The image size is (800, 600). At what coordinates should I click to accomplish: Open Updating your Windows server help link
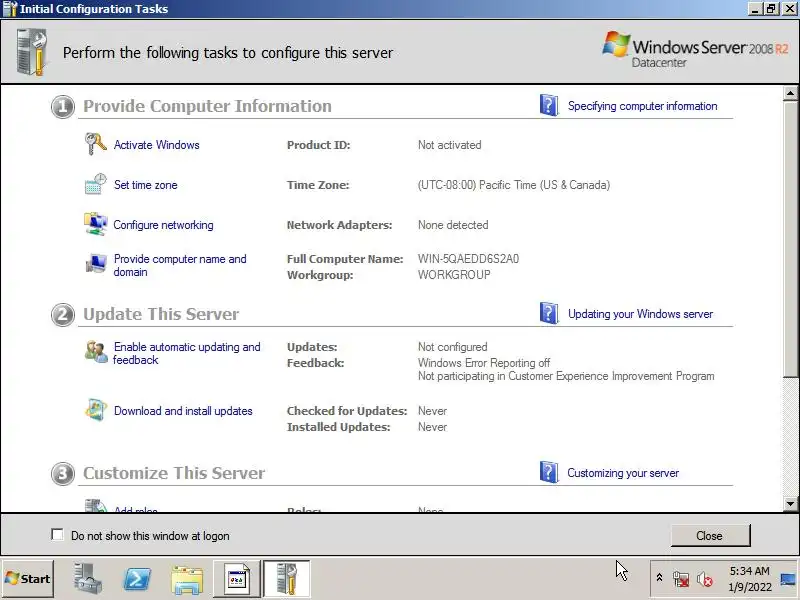[640, 314]
